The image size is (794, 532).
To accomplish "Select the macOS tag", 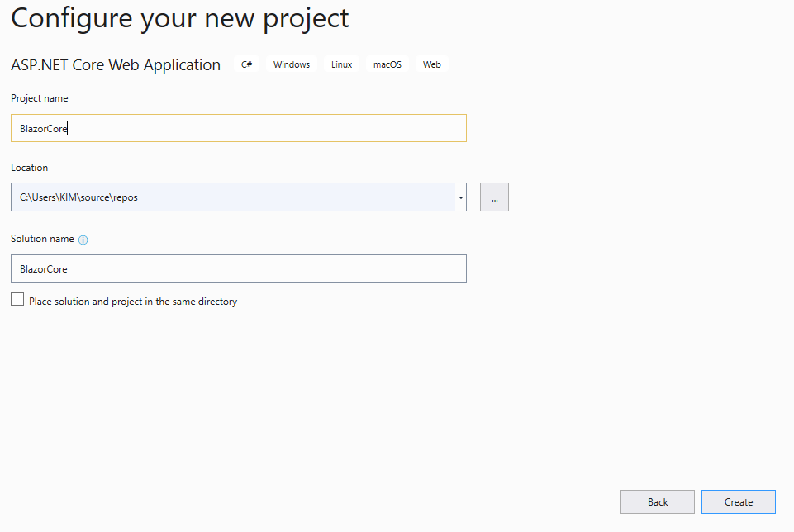I will point(387,64).
